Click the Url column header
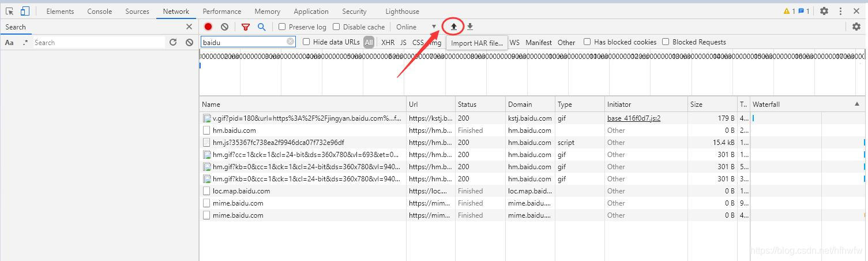Image resolution: width=868 pixels, height=261 pixels. [431, 105]
